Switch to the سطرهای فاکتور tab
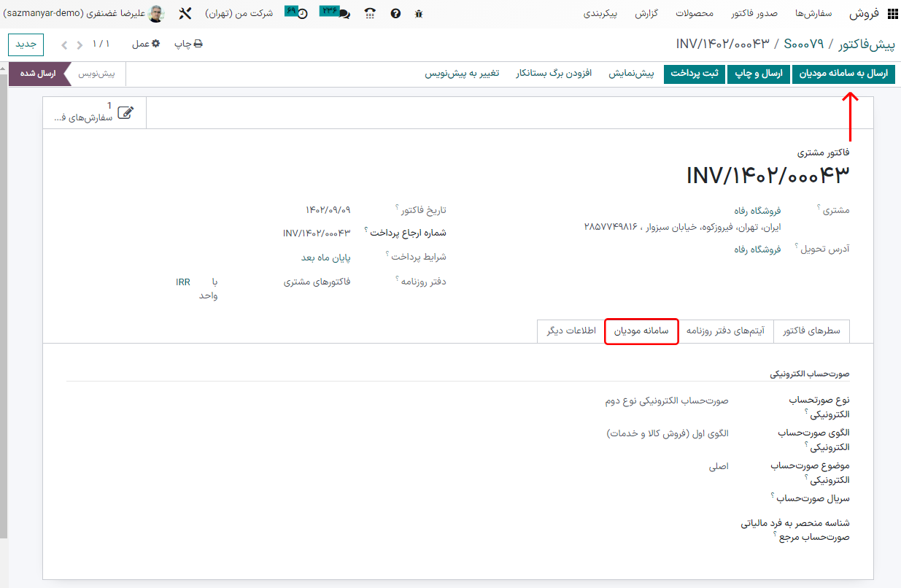Viewport: 901px width, 588px height. point(811,331)
